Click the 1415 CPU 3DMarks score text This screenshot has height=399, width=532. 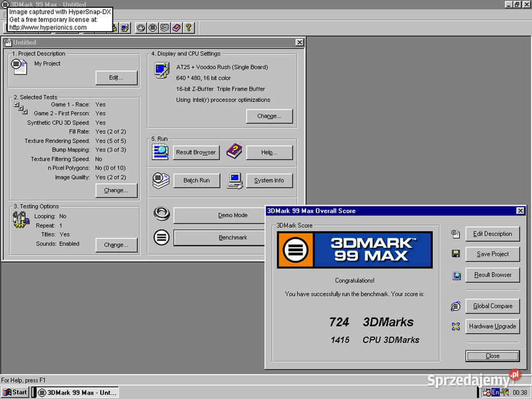375,340
